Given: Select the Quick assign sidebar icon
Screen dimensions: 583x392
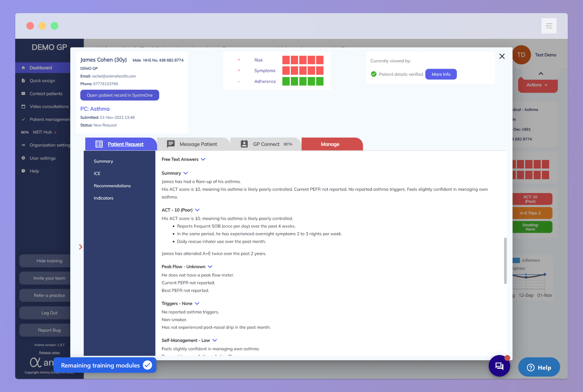Looking at the screenshot, I should click(x=43, y=81).
